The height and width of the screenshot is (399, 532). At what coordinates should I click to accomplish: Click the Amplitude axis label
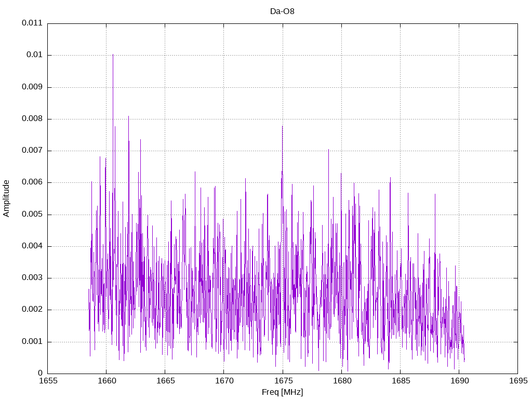(x=6, y=198)
